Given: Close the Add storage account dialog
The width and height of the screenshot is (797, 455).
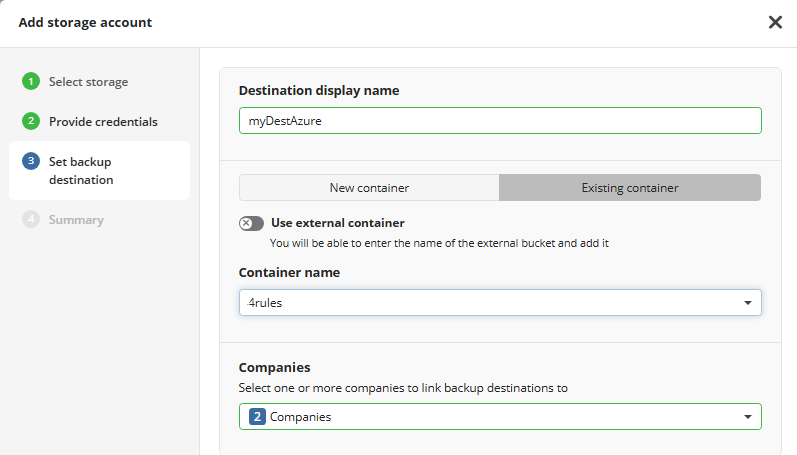Looking at the screenshot, I should (775, 22).
